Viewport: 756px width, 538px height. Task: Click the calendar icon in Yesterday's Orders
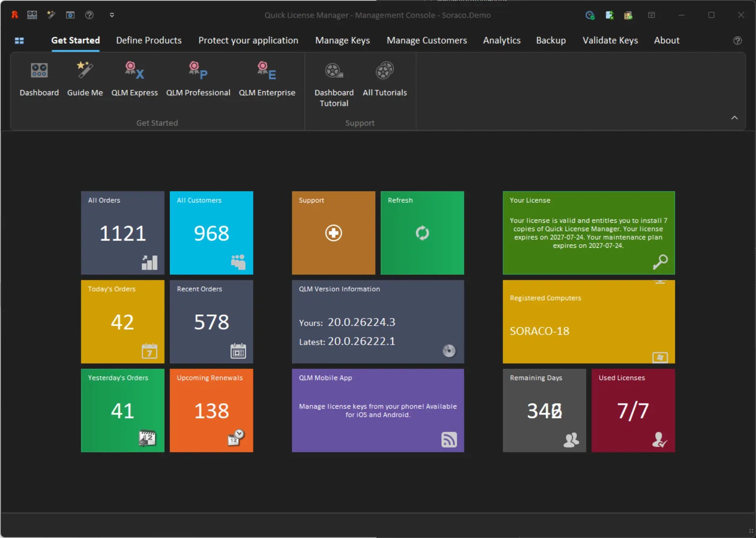[147, 438]
